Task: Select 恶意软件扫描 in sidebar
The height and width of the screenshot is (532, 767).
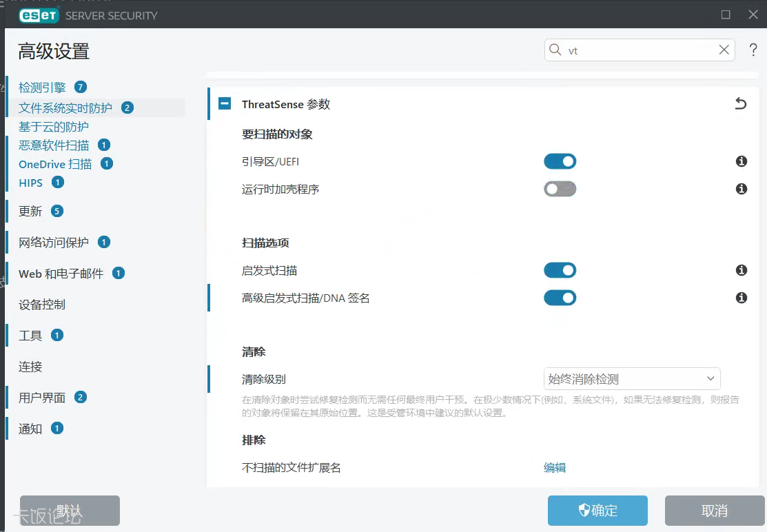Action: point(54,145)
